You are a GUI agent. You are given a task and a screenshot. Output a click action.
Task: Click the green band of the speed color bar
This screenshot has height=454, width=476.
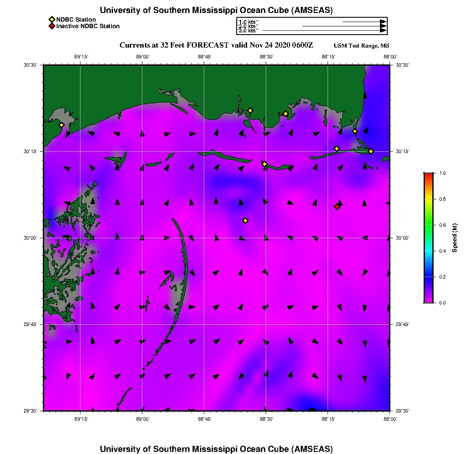[428, 225]
